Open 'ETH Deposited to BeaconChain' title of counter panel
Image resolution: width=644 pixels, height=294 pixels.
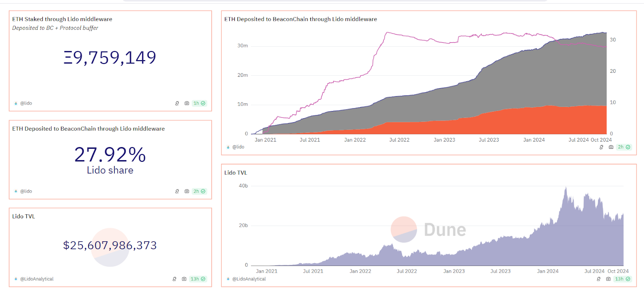tap(88, 129)
